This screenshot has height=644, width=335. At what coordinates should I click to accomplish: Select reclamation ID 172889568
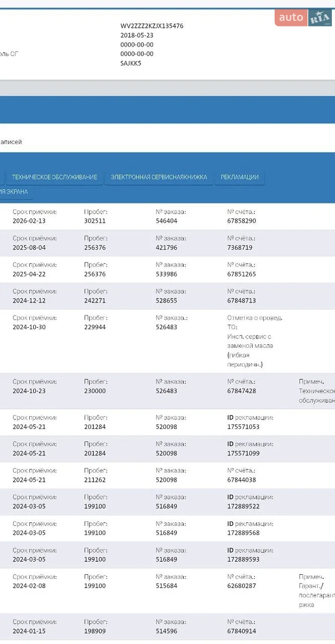(x=243, y=533)
